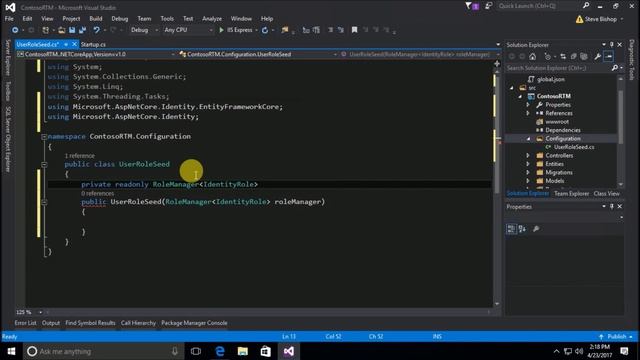Click the Property Pages wrench icon in Properties
The width and height of the screenshot is (640, 360).
[x=536, y=229]
